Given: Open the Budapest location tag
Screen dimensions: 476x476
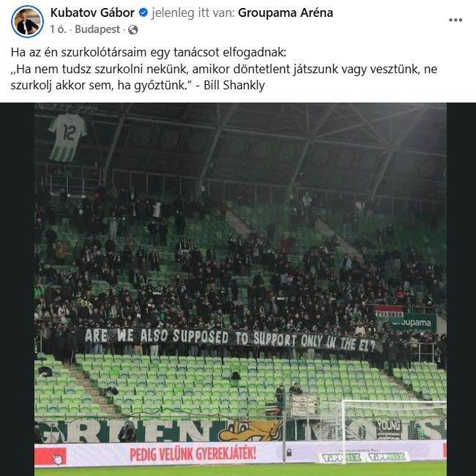Looking at the screenshot, I should coord(97,29).
